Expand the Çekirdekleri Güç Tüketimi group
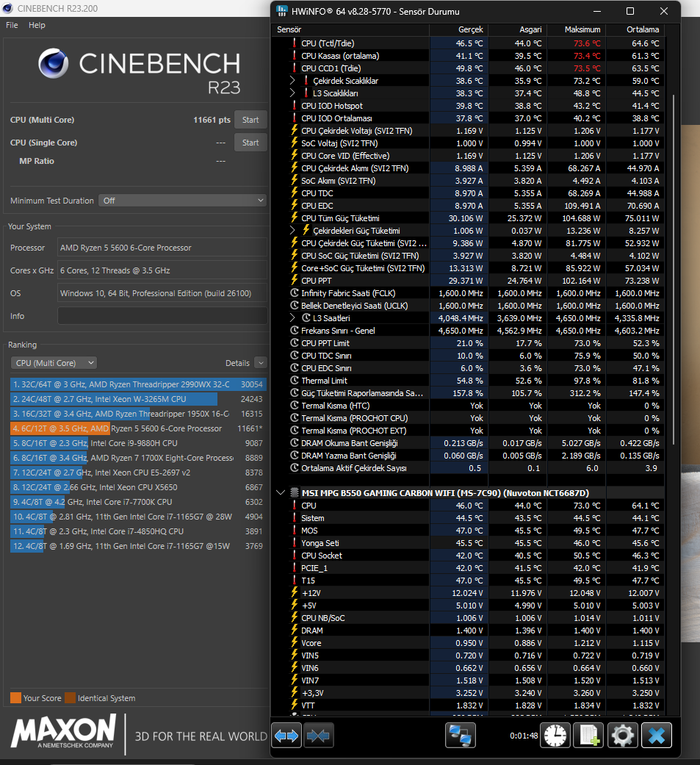Viewport: 700px width, 765px height. click(292, 230)
